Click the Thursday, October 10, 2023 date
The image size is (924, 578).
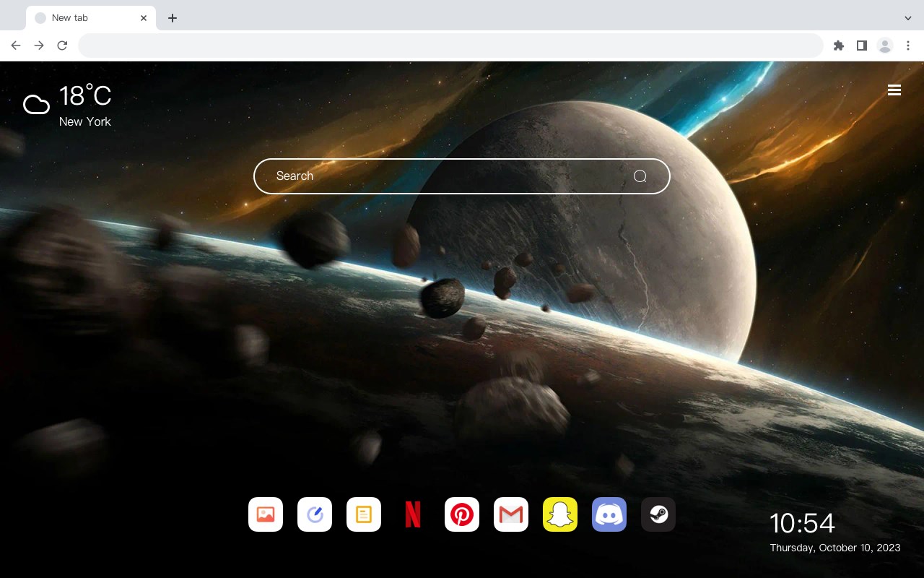[x=835, y=548]
